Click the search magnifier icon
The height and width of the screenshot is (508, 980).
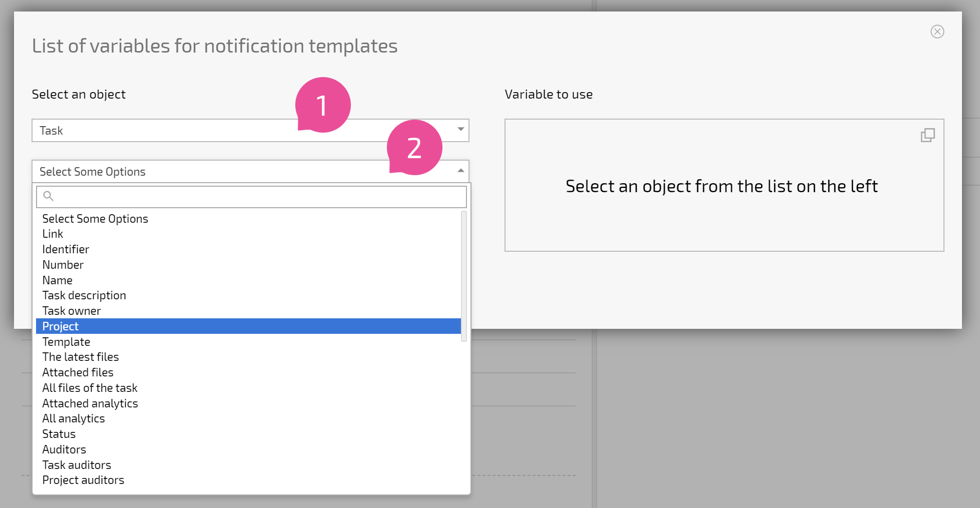pos(49,196)
